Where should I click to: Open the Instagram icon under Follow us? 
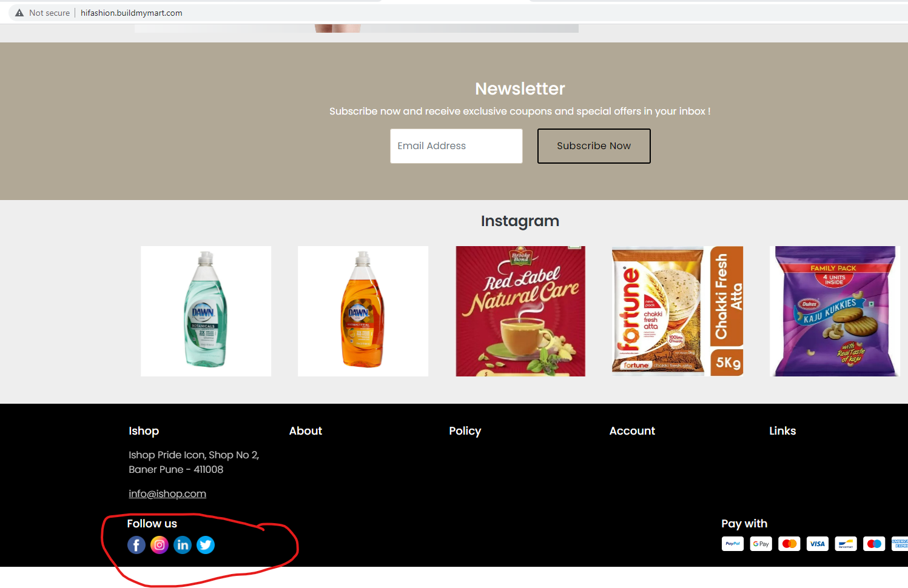160,545
